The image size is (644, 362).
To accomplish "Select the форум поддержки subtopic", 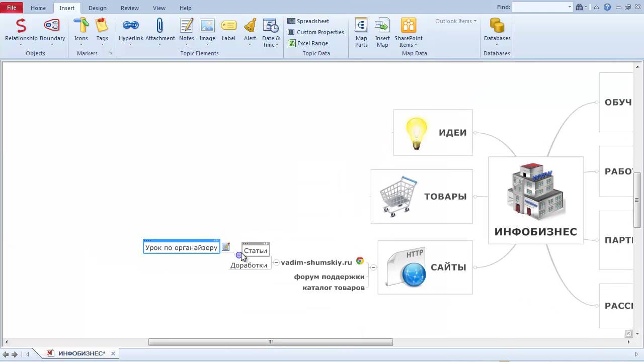I will (330, 277).
